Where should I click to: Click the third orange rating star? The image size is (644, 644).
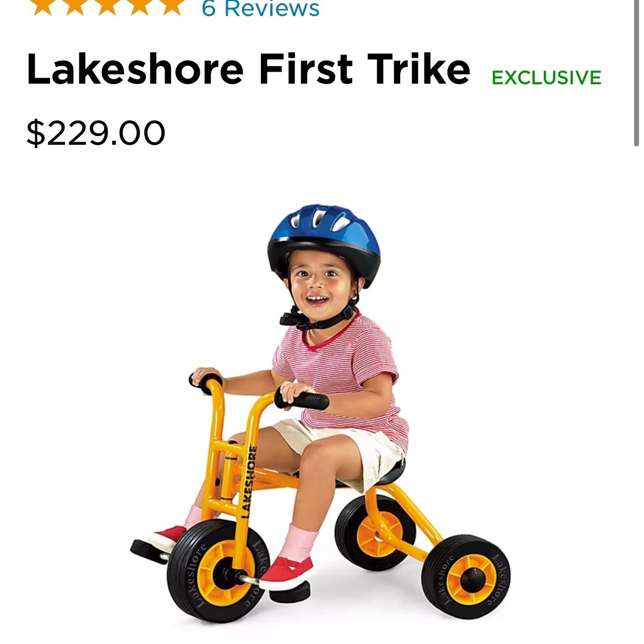coord(107,6)
